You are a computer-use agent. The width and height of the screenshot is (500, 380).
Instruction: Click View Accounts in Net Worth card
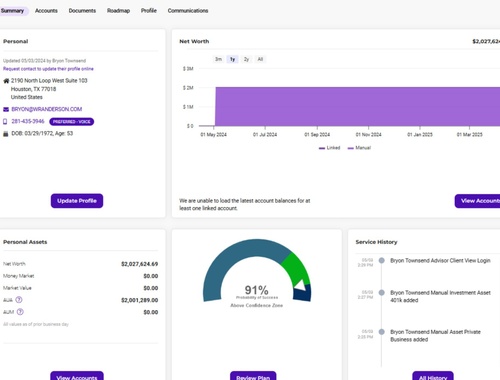477,201
